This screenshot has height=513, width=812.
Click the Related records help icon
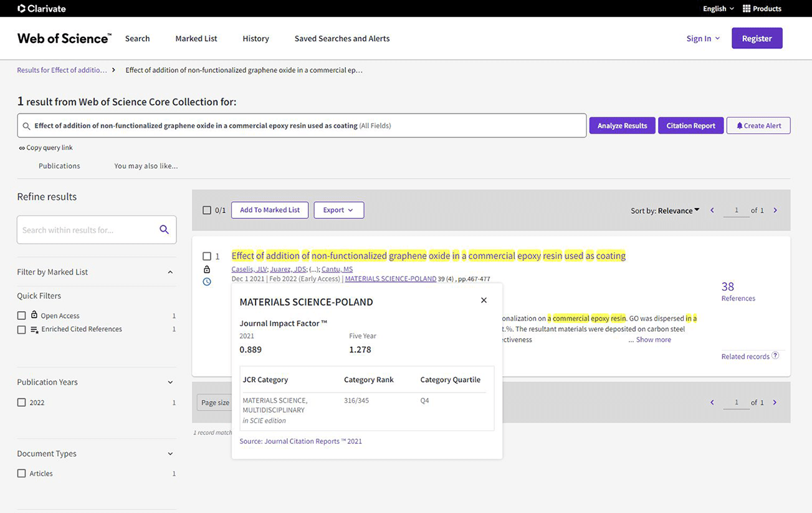[x=775, y=355]
